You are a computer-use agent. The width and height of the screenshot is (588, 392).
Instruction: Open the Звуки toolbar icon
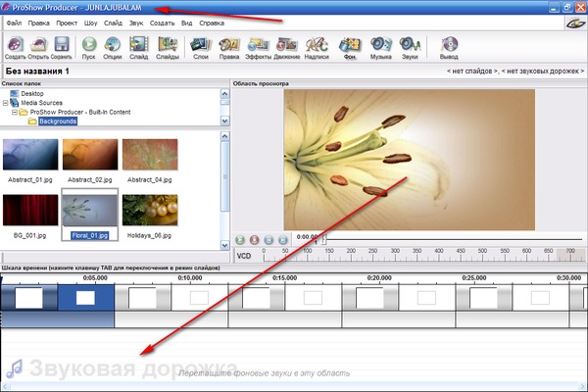click(410, 48)
